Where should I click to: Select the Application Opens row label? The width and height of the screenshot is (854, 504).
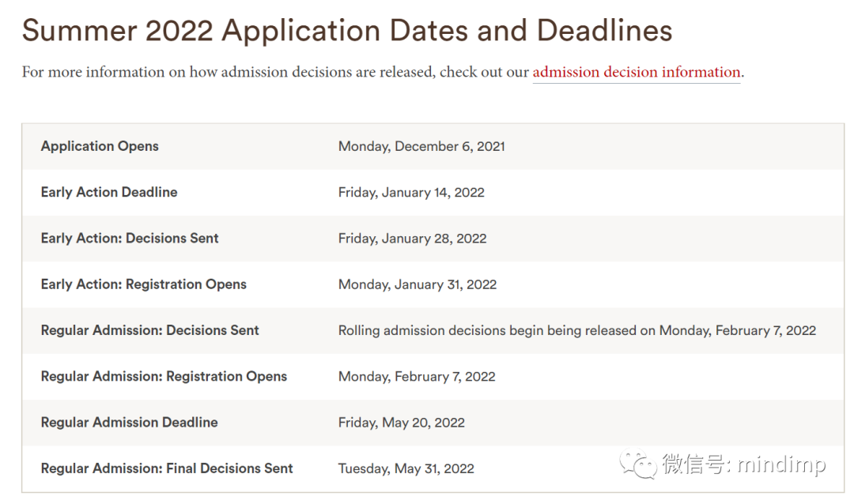pyautogui.click(x=100, y=146)
